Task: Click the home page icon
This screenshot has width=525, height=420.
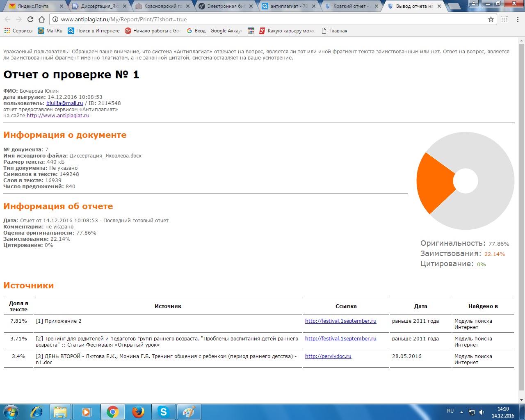Action: (42, 19)
